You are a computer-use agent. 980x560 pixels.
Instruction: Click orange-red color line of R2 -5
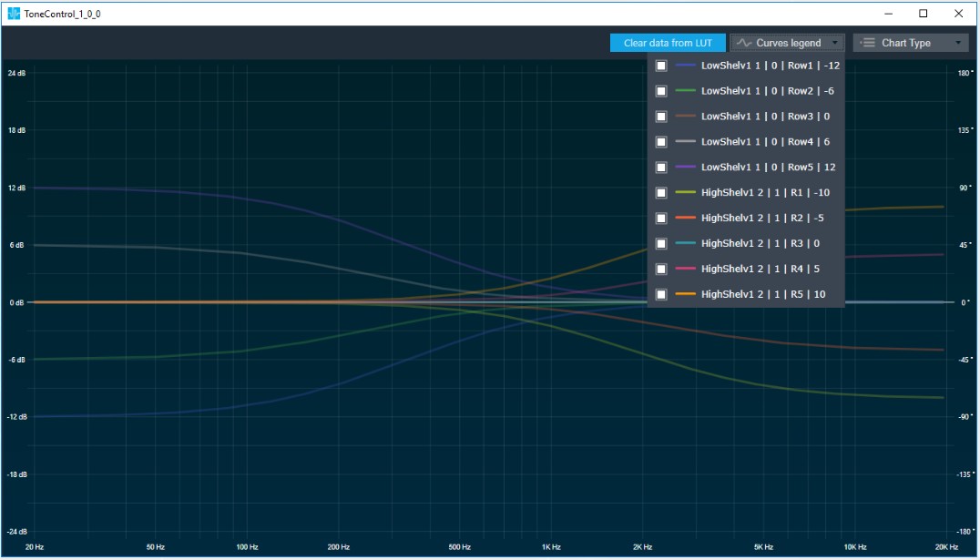pos(686,218)
